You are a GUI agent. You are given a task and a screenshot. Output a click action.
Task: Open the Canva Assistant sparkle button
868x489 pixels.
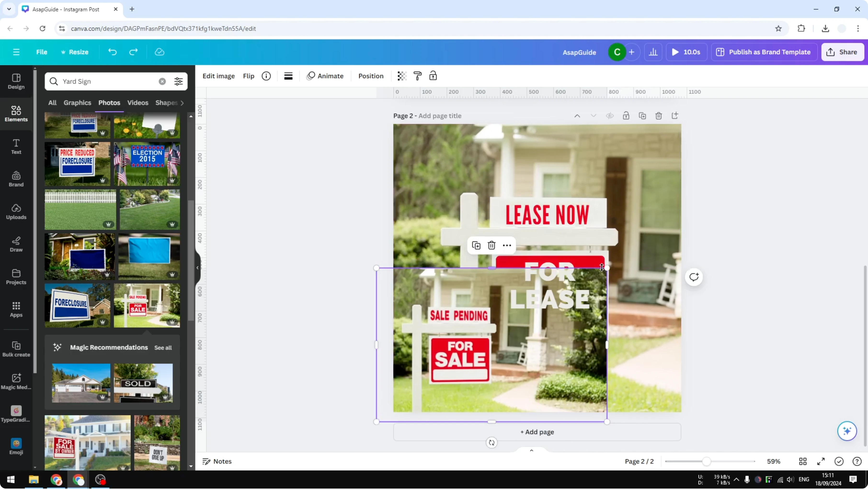tap(847, 431)
